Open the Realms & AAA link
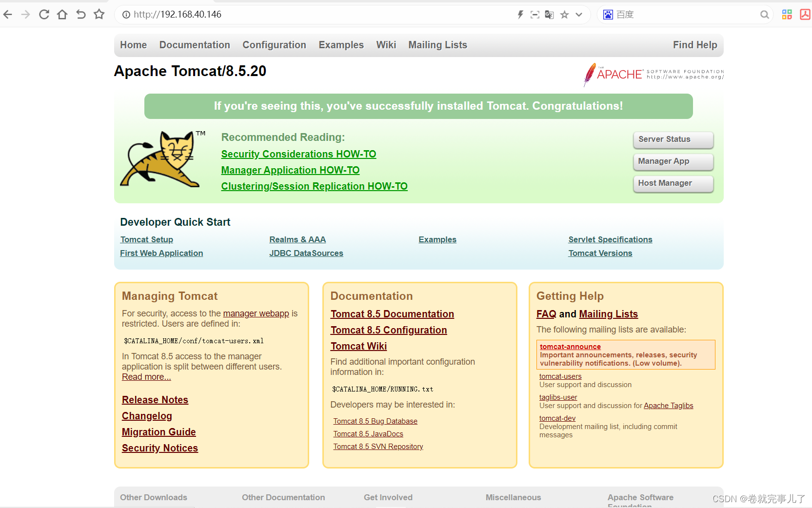This screenshot has width=812, height=508. point(297,239)
